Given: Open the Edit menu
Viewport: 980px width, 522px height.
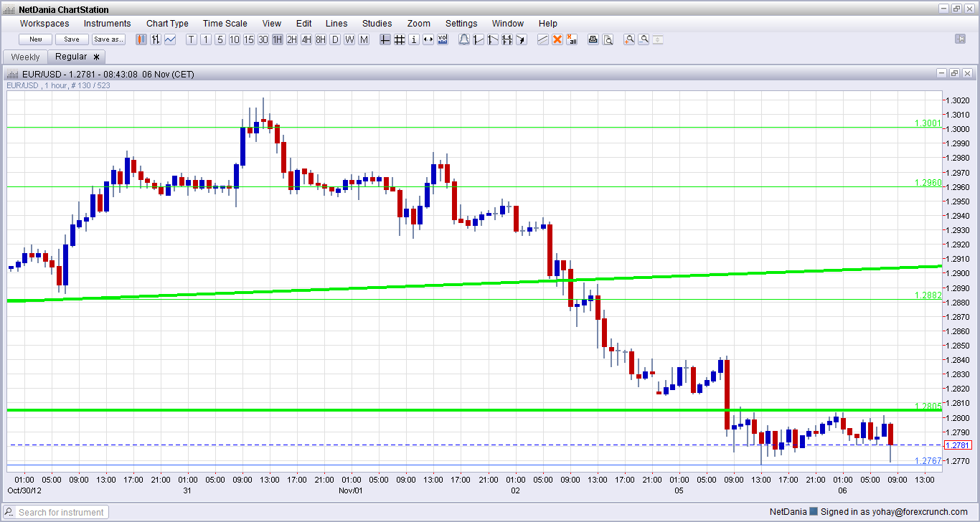Looking at the screenshot, I should click(x=303, y=24).
